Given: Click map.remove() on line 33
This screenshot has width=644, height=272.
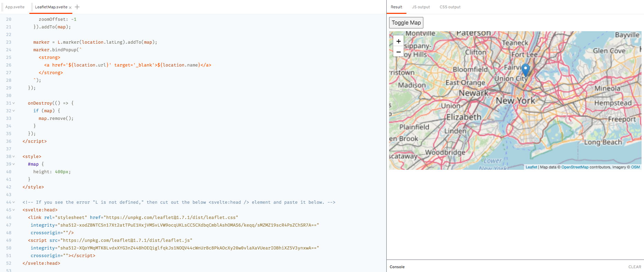Looking at the screenshot, I should pos(56,119).
